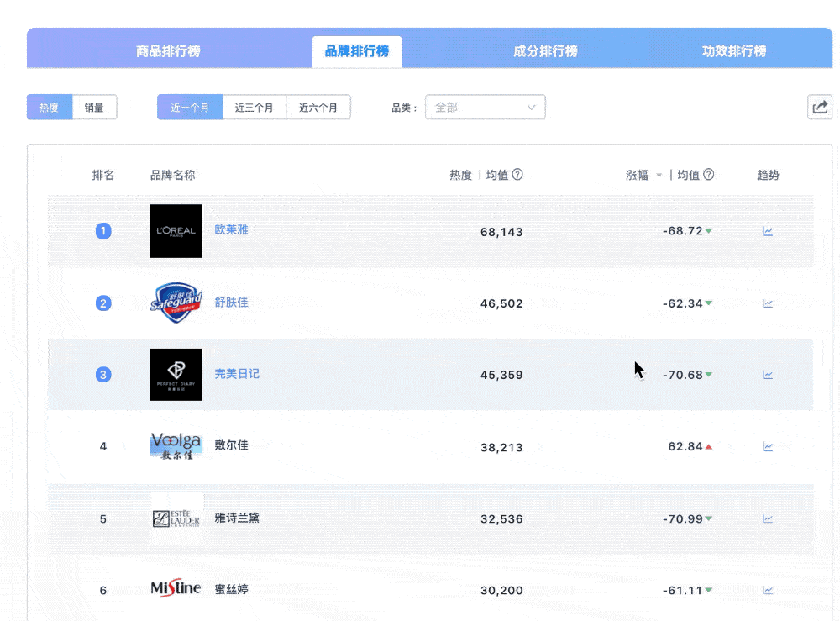Open trend chart for 欧莱雅

pos(768,231)
